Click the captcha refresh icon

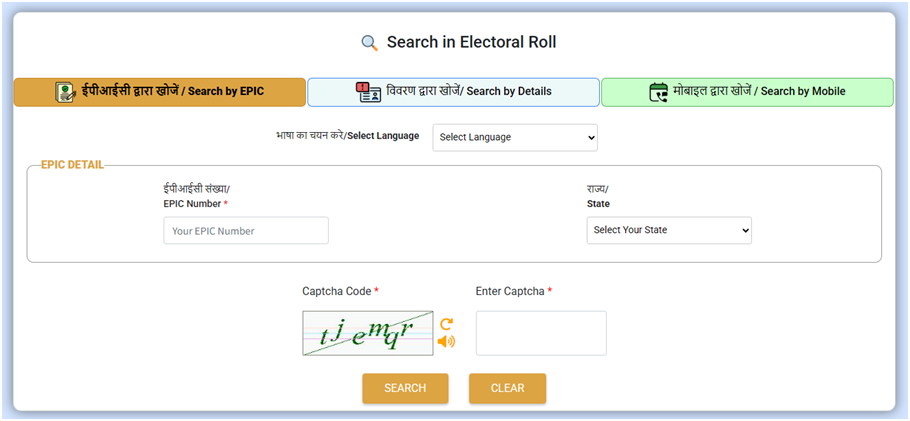tap(446, 324)
